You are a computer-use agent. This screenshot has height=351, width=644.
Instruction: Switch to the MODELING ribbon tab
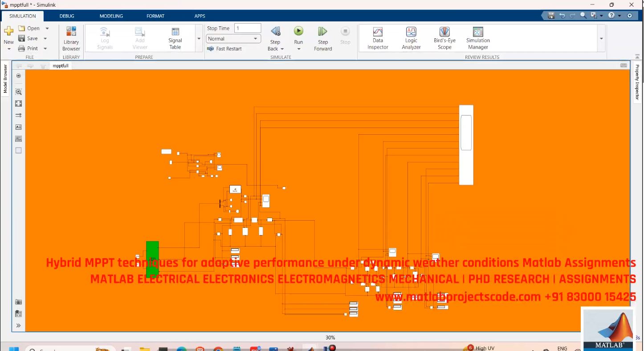click(111, 16)
